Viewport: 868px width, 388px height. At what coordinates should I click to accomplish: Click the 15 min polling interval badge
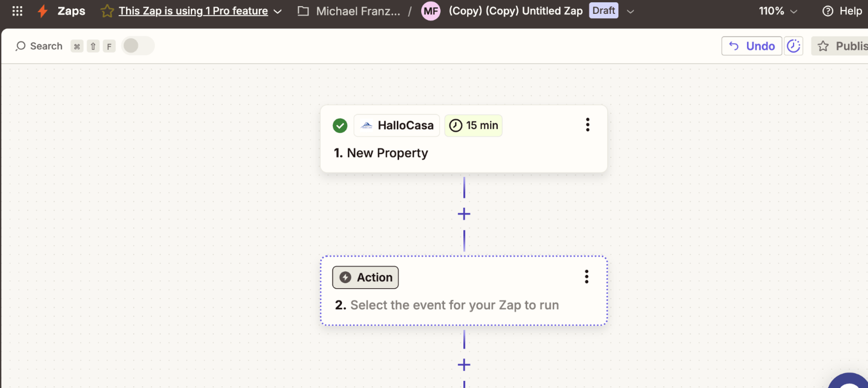pyautogui.click(x=473, y=125)
